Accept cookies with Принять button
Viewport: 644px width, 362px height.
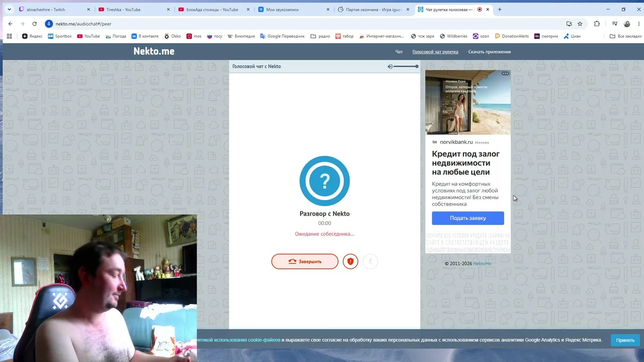(625, 340)
